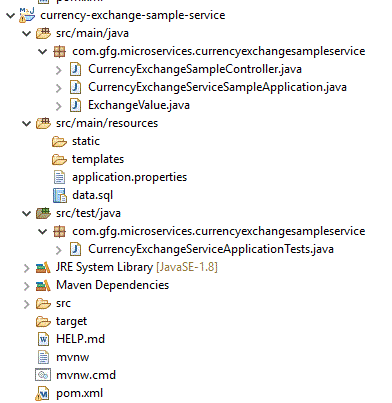
Task: Click the src/test/java source folder icon
Action: click(43, 213)
